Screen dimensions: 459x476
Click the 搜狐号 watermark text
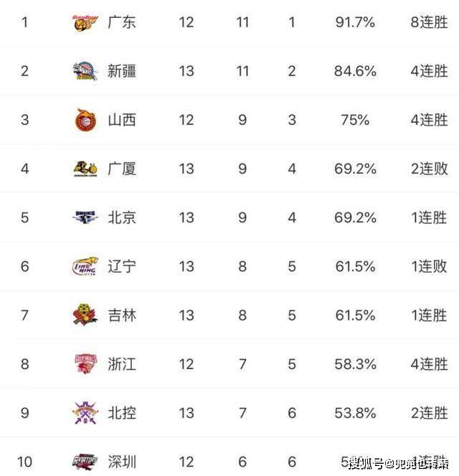(x=366, y=463)
